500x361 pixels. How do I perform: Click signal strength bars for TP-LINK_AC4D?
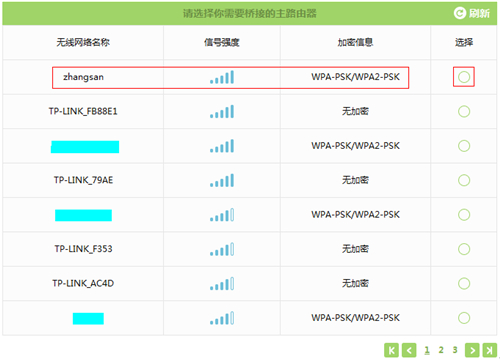coord(222,283)
